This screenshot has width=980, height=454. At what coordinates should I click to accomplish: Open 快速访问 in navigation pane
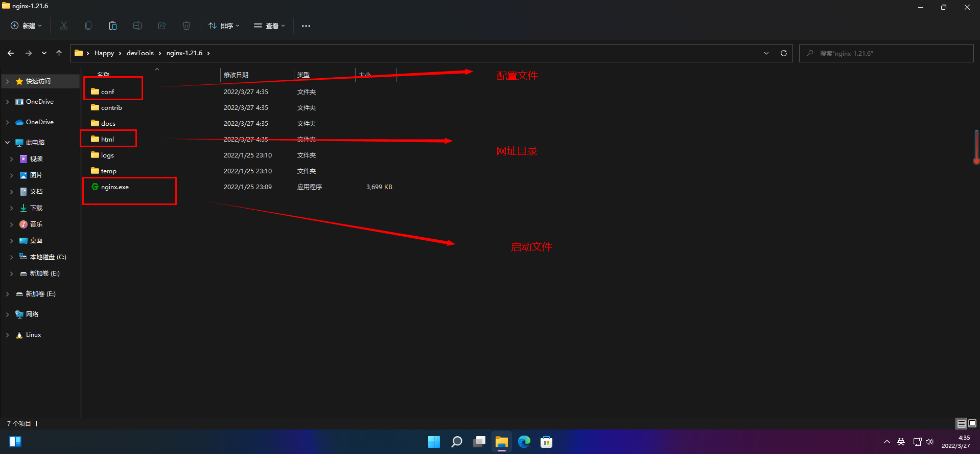(x=38, y=81)
